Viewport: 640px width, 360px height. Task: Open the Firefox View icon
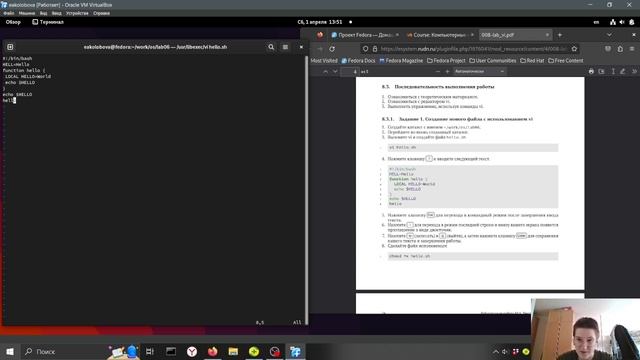pyautogui.click(x=320, y=35)
